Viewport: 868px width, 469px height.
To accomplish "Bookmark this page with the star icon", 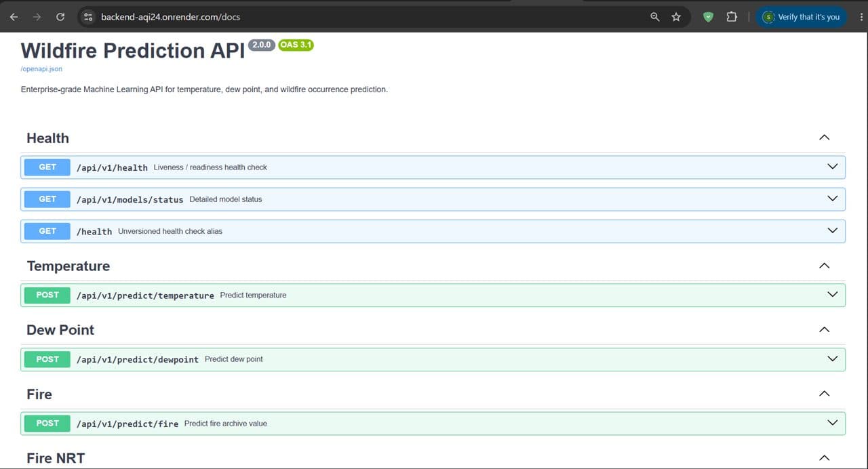I will click(x=676, y=17).
